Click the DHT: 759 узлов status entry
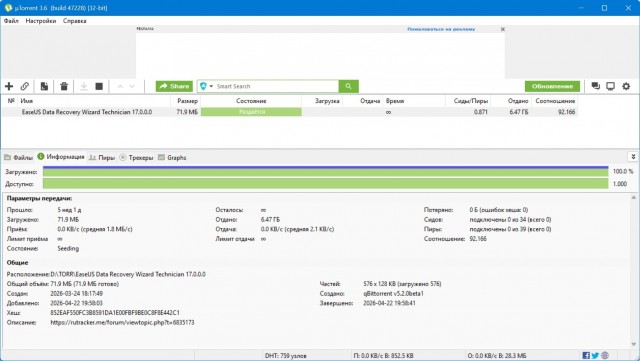The width and height of the screenshot is (640, 361). [285, 356]
